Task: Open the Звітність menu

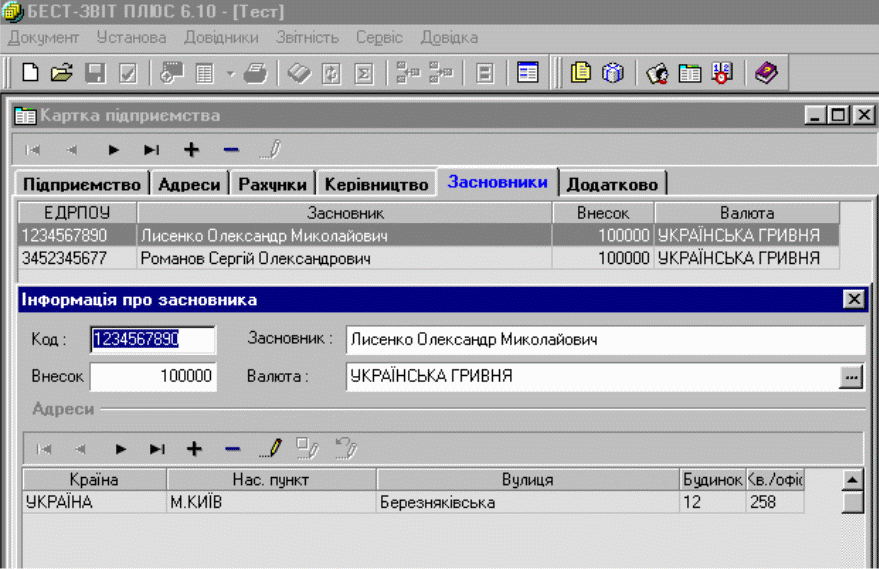Action: coord(306,38)
